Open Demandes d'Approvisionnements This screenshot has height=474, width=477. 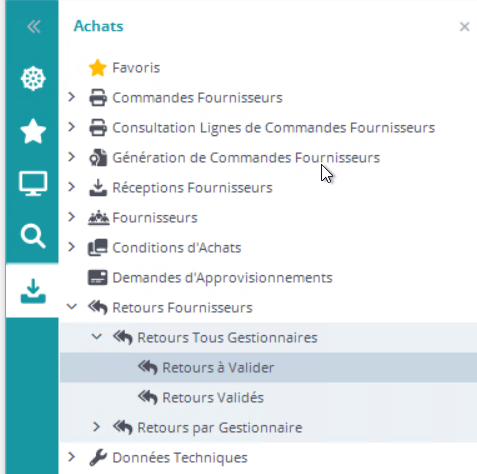[222, 278]
